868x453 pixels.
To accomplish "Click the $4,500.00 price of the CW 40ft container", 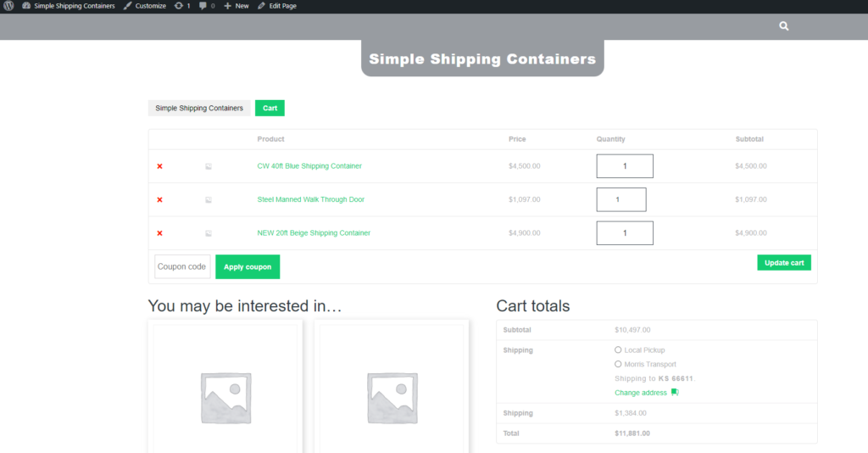I will pyautogui.click(x=524, y=166).
